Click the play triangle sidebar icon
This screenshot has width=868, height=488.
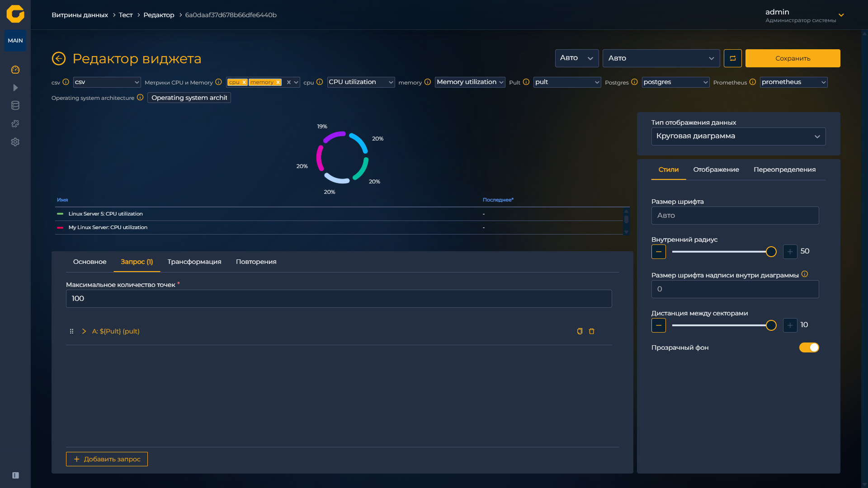click(x=15, y=88)
